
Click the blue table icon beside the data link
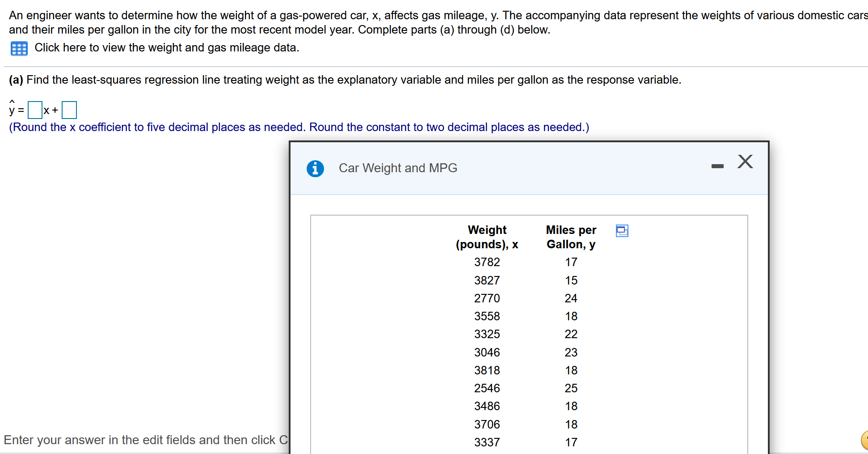pos(19,48)
